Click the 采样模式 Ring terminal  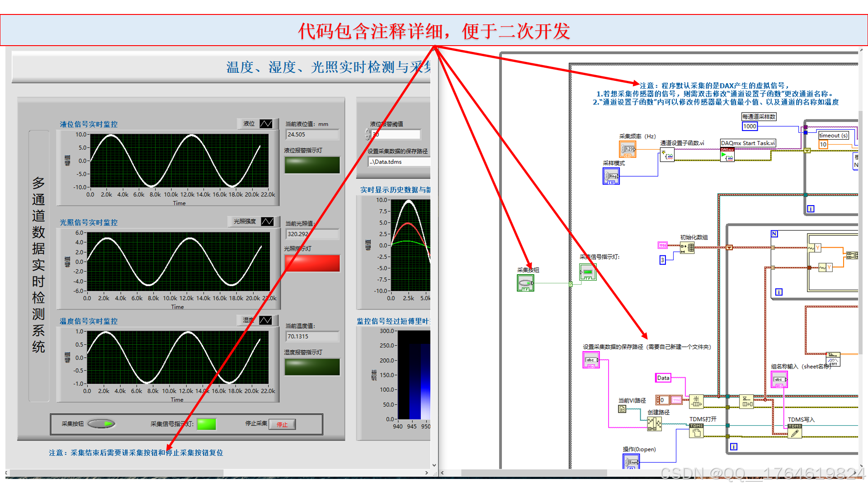pos(611,176)
